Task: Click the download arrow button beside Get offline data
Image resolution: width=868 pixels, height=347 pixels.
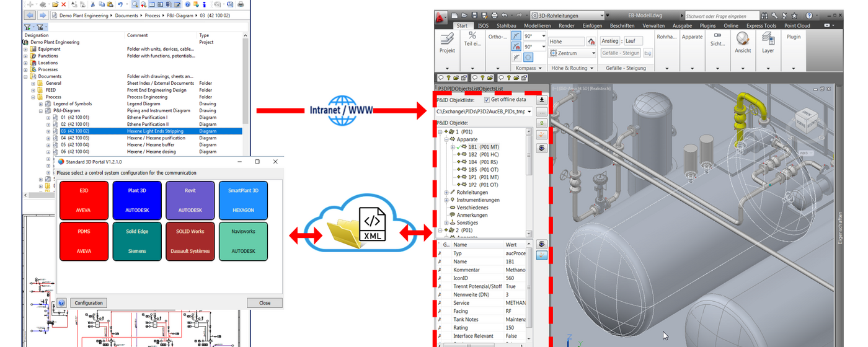Action: [x=542, y=99]
